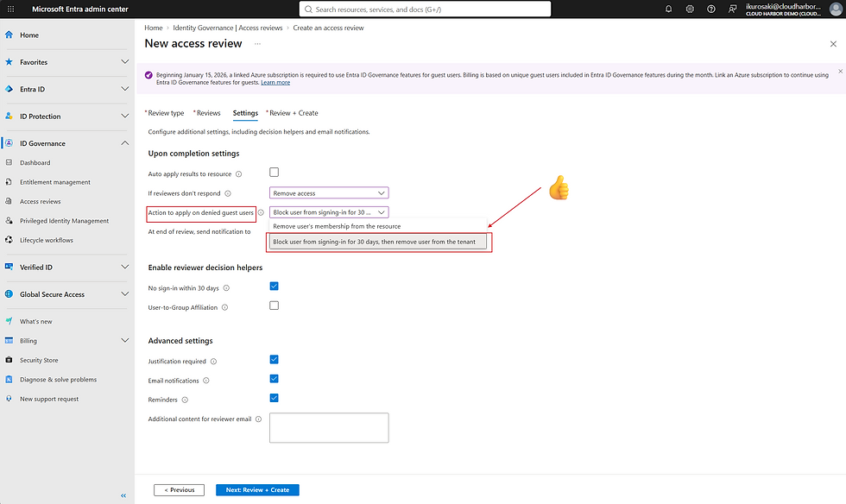846x504 pixels.
Task: Click the Security Store bag icon
Action: [9, 360]
